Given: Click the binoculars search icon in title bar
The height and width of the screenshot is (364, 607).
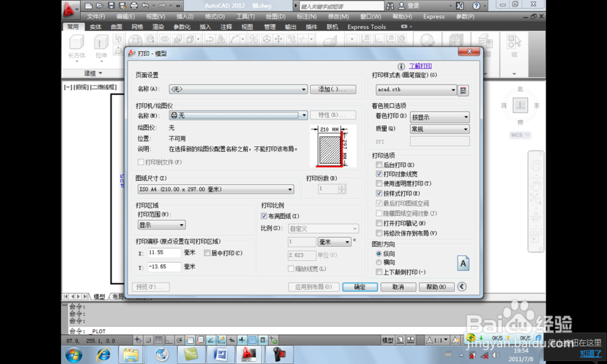Looking at the screenshot, I should [x=390, y=5].
